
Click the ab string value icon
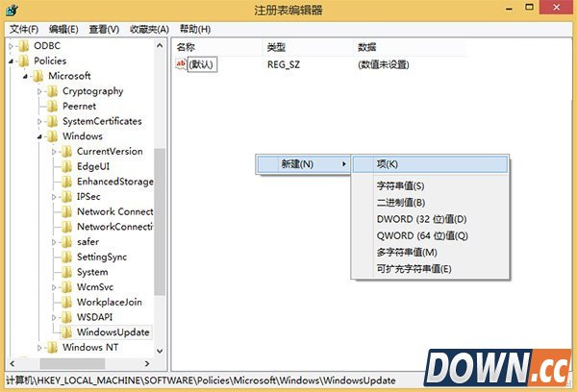click(x=181, y=64)
